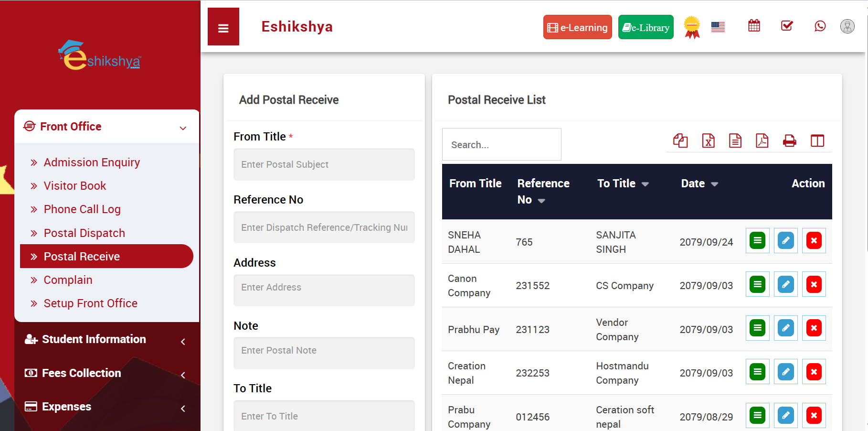Click the e-Learning button
This screenshot has height=431, width=868.
pyautogui.click(x=577, y=27)
